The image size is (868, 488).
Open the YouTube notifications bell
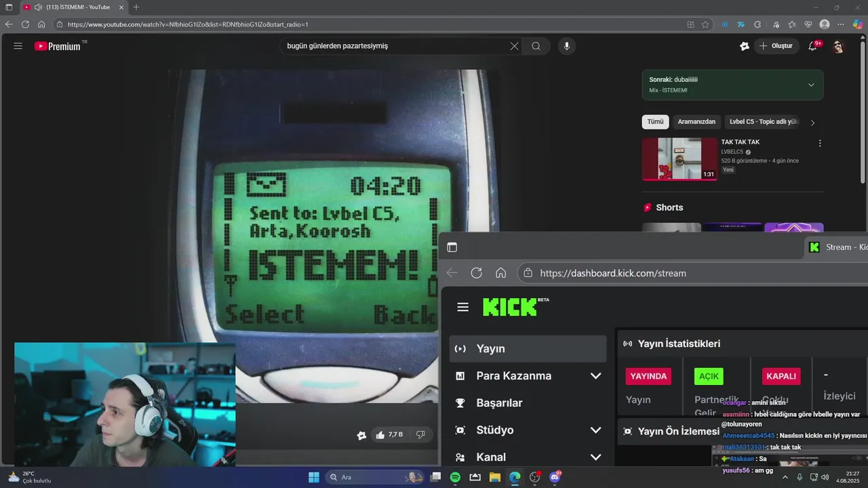pos(813,46)
